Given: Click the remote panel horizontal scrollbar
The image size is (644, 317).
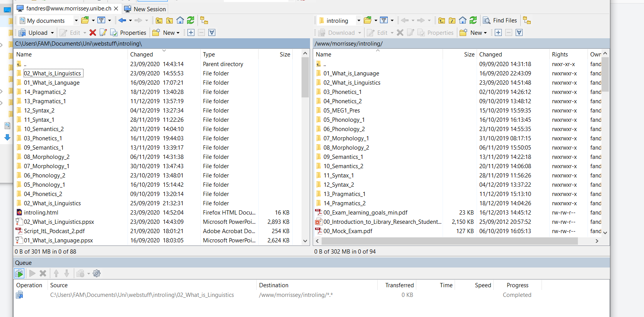Looking at the screenshot, I should tap(448, 241).
